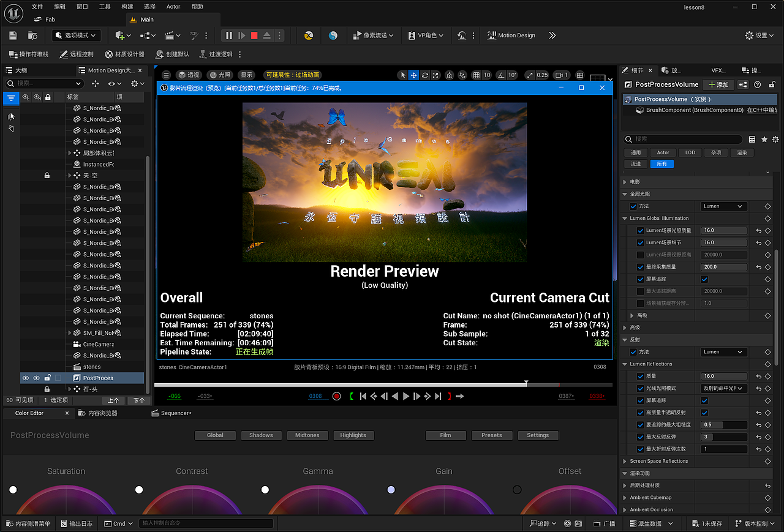Switch to the Sequencer tab

click(x=172, y=413)
